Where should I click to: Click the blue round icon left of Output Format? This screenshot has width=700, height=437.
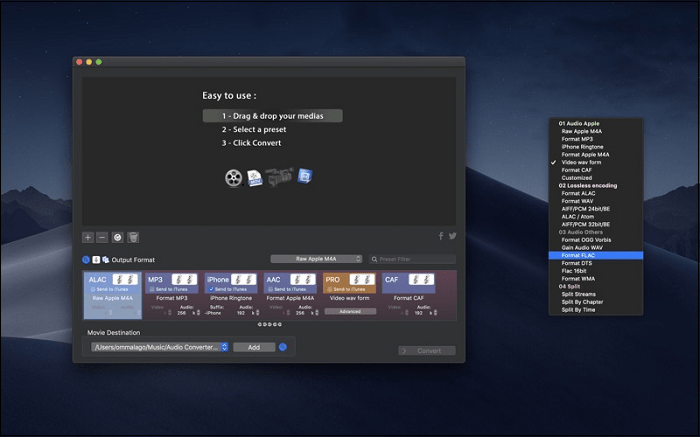86,259
